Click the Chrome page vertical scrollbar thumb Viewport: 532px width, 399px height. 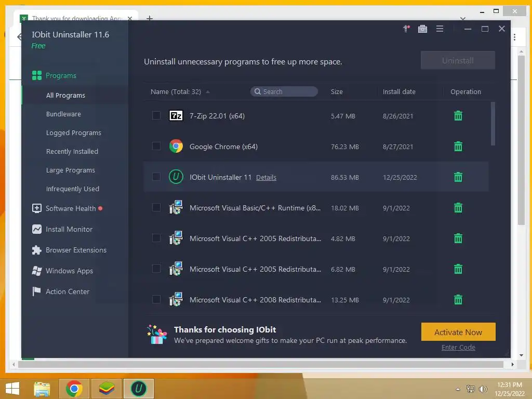click(x=521, y=140)
